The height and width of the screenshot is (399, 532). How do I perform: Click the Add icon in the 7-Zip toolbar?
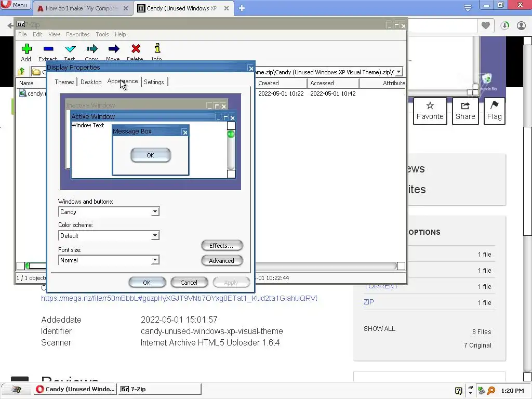click(26, 49)
